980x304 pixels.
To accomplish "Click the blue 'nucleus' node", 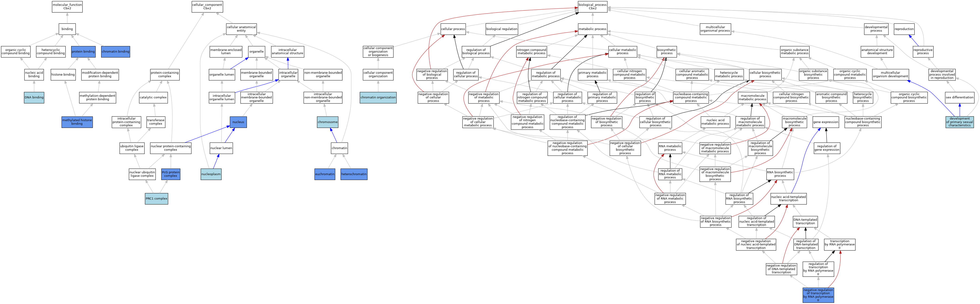I will (238, 122).
